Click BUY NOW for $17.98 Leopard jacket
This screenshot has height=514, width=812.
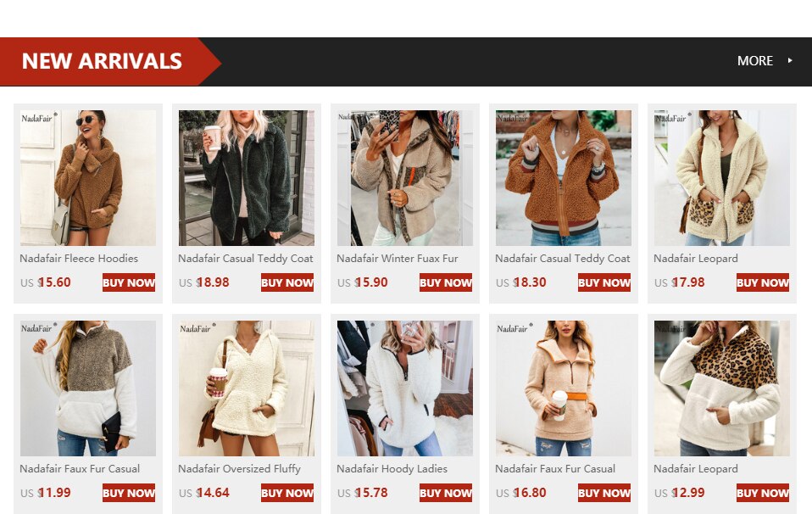click(762, 282)
